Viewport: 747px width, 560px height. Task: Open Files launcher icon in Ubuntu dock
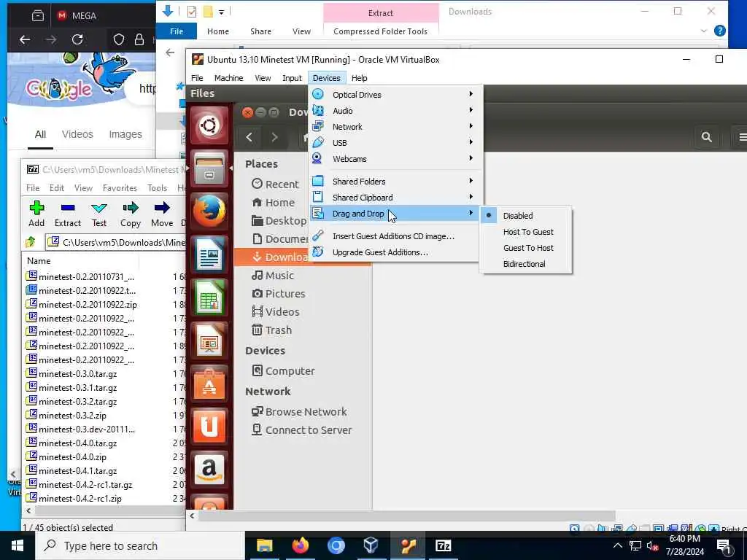tap(209, 168)
